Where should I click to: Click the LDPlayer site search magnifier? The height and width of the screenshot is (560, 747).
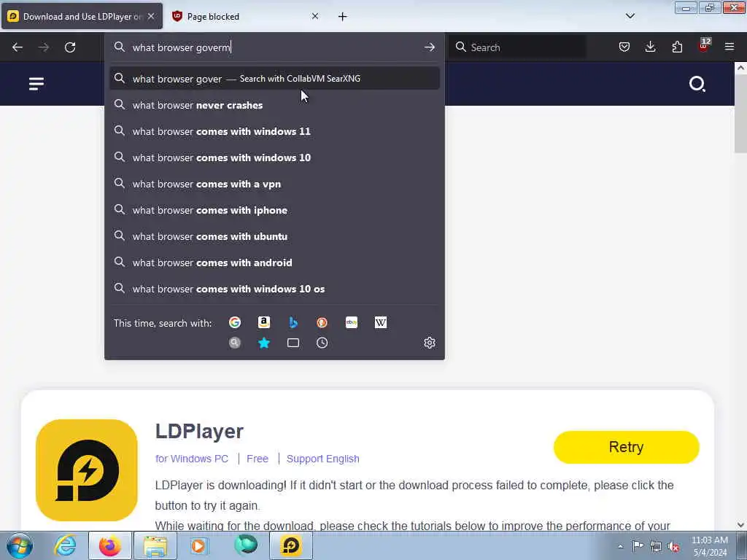tap(697, 84)
